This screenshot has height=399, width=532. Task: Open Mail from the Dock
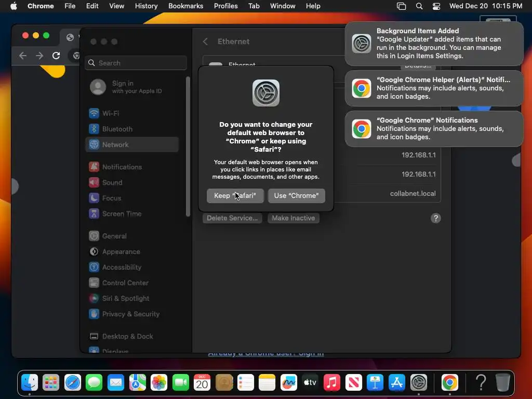point(116,383)
